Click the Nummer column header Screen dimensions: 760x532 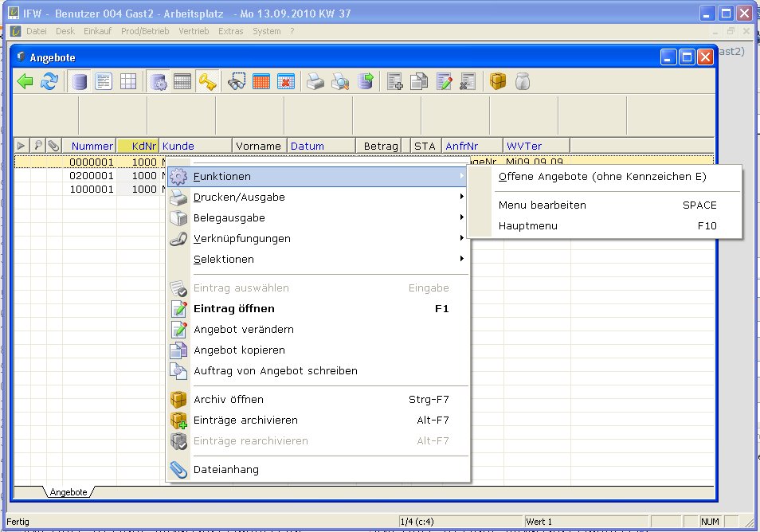[92, 146]
